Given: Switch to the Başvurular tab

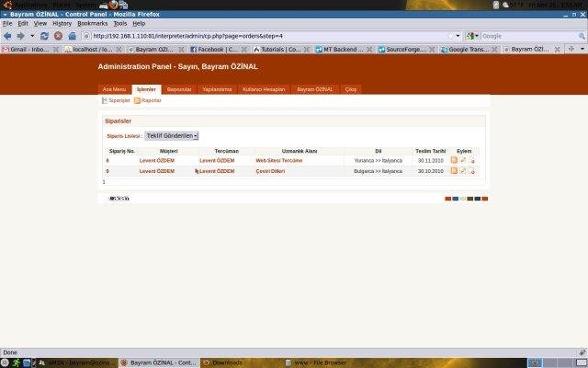Looking at the screenshot, I should click(179, 89).
